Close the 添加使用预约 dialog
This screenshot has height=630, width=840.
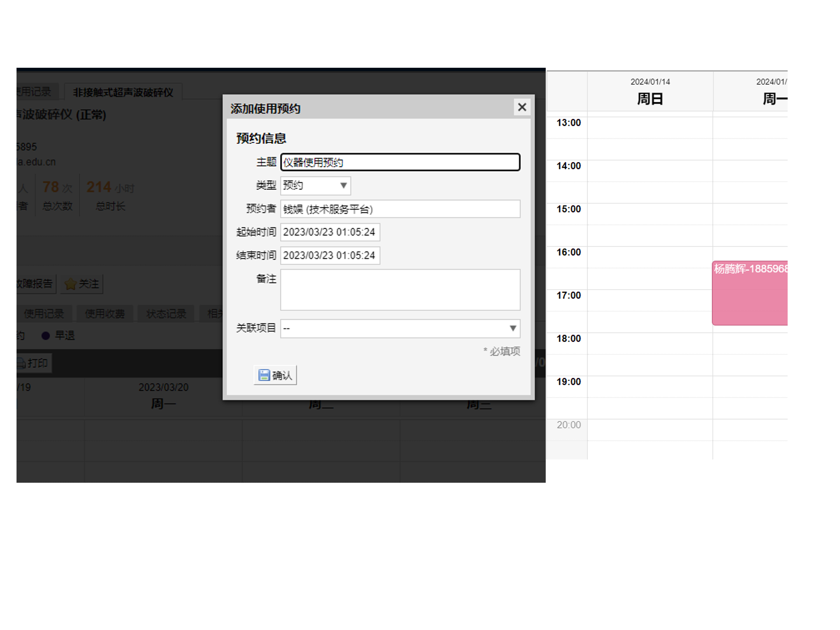522,107
